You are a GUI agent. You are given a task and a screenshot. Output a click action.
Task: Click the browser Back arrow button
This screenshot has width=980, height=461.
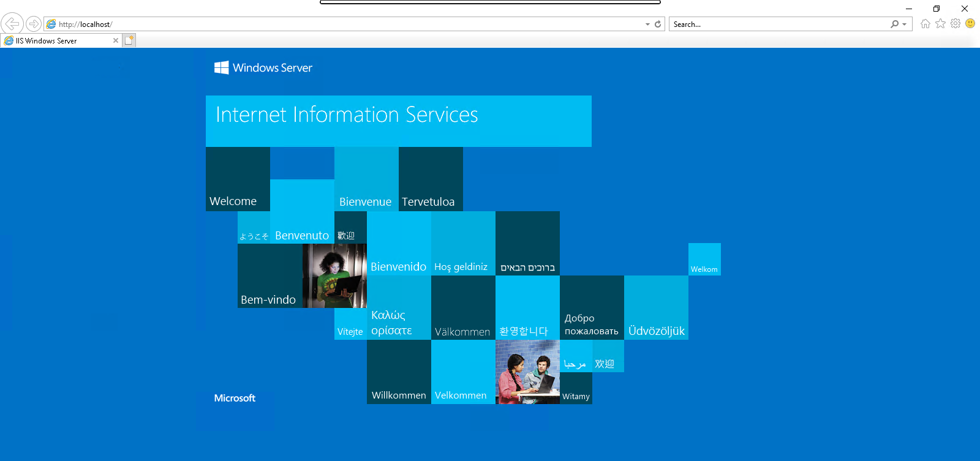click(x=12, y=24)
